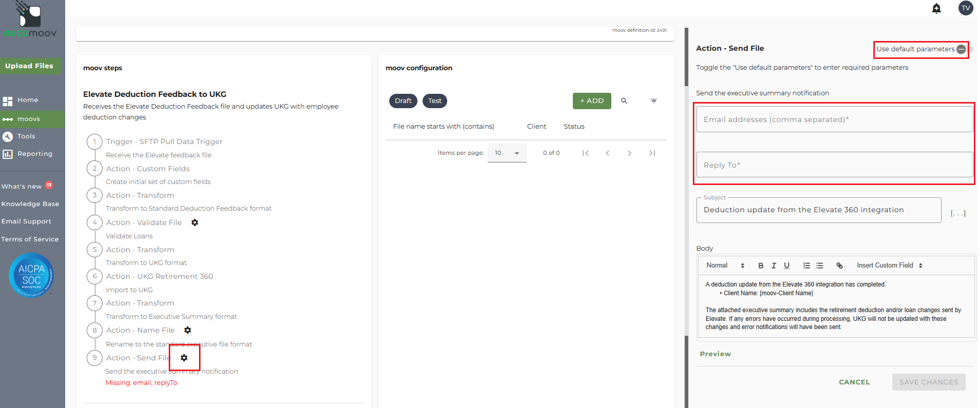Open the items per page dropdown
The height and width of the screenshot is (408, 980).
[x=507, y=153]
